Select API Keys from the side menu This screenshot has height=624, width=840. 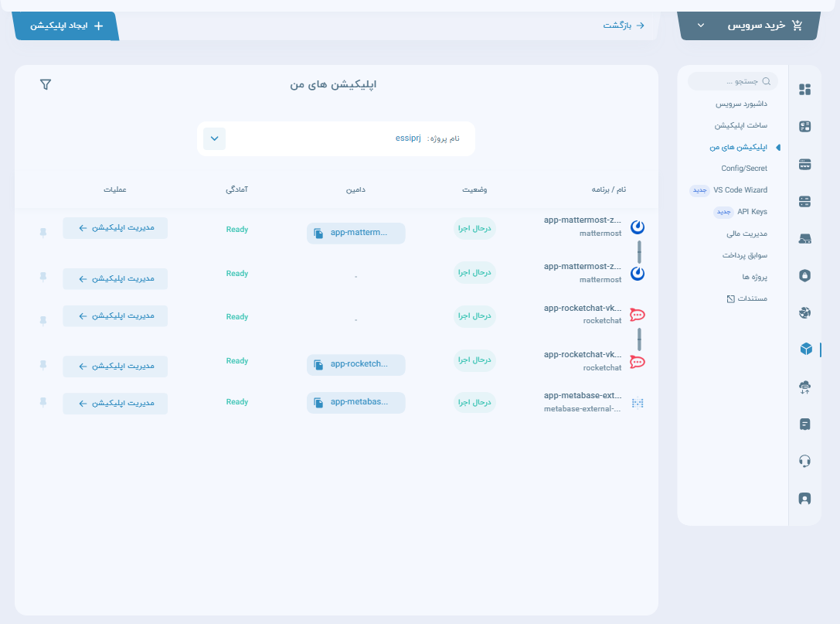pyautogui.click(x=751, y=211)
